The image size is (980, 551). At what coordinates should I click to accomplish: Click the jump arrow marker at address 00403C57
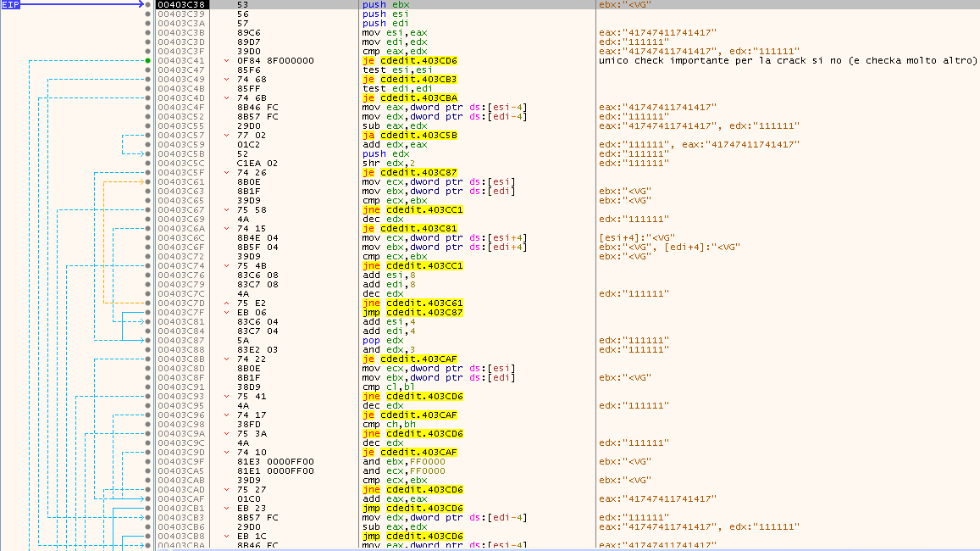pos(226,136)
